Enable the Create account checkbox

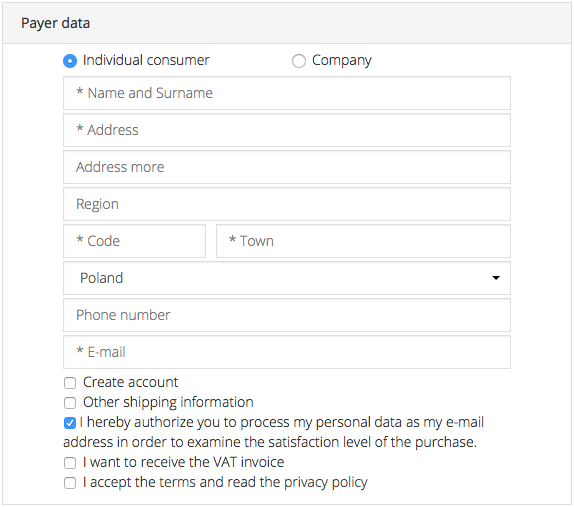point(70,383)
